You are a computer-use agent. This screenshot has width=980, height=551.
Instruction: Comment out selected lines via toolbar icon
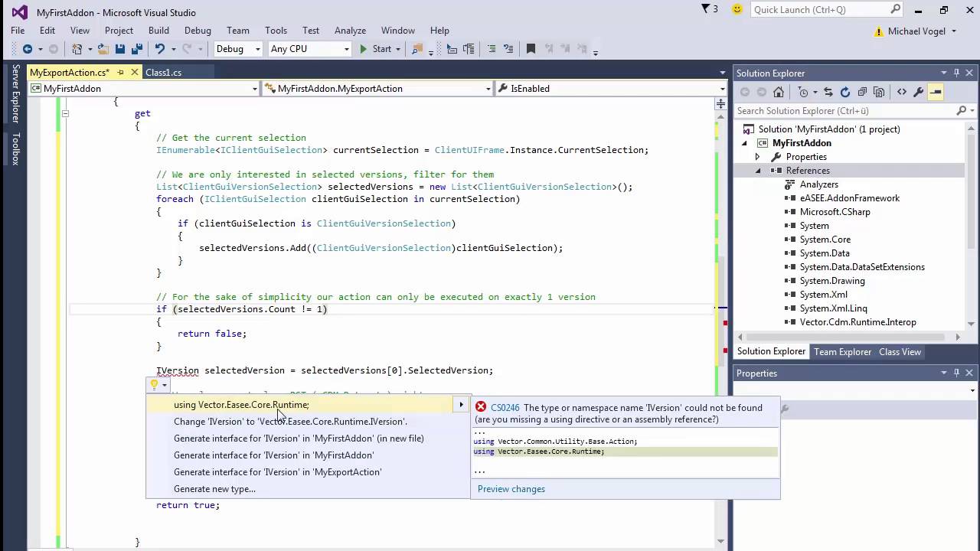(490, 49)
